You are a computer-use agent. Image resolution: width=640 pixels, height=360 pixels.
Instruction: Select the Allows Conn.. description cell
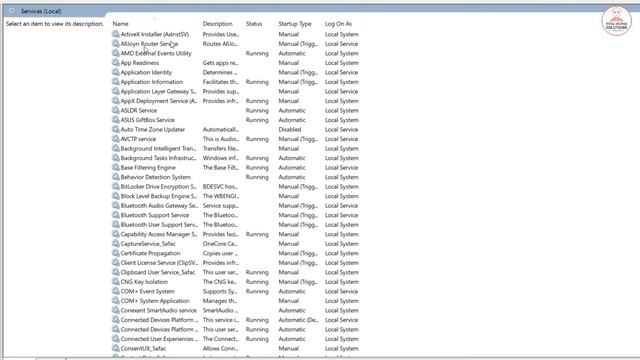pos(220,349)
